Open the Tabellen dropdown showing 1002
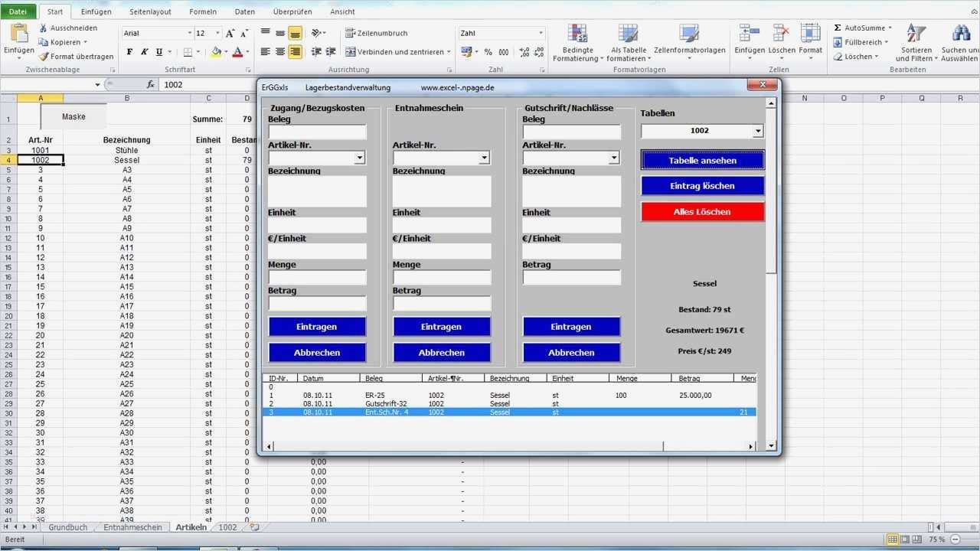 coord(758,131)
